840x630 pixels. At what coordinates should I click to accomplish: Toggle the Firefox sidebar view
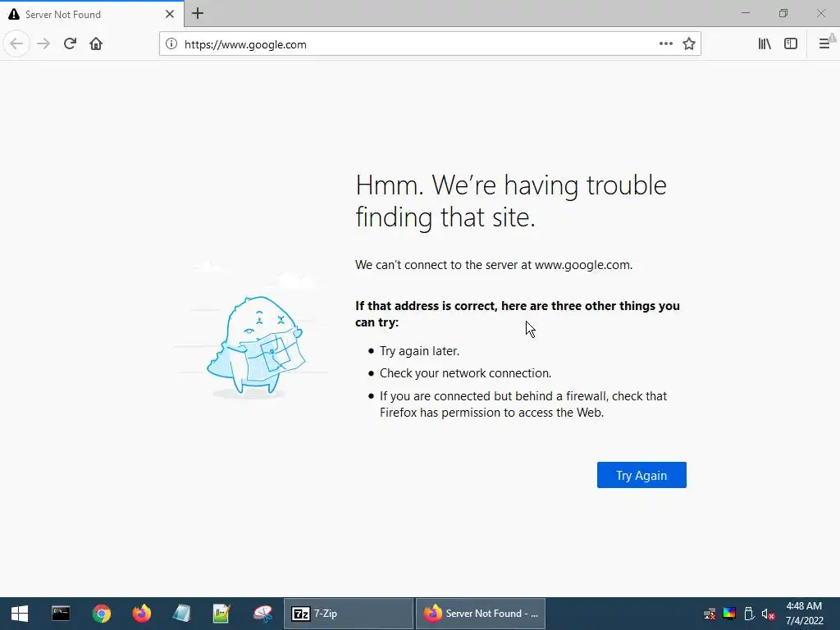[791, 44]
